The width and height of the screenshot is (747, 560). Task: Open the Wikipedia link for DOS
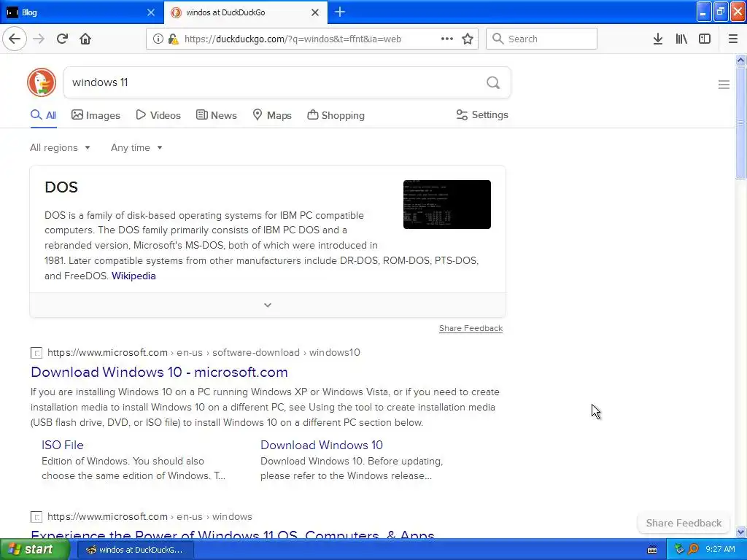(133, 276)
